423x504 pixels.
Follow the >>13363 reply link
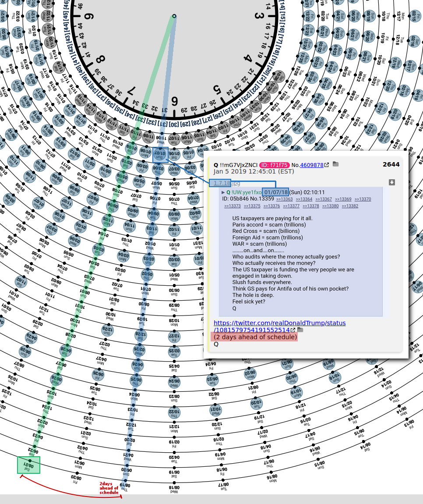[284, 199]
